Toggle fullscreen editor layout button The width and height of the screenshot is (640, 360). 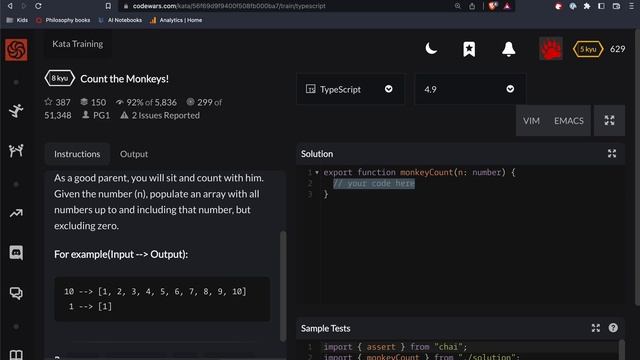[609, 120]
